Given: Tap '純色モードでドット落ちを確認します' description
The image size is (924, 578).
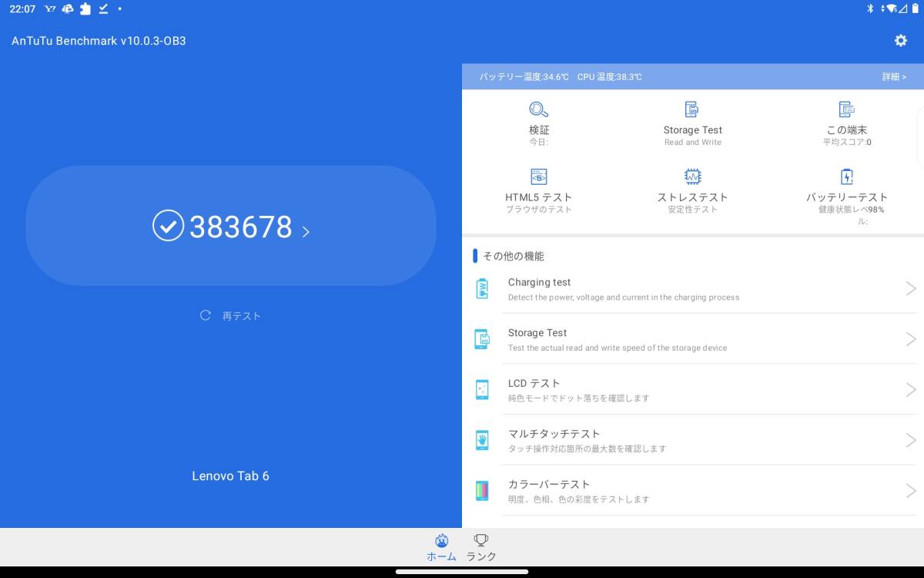Looking at the screenshot, I should tap(578, 398).
